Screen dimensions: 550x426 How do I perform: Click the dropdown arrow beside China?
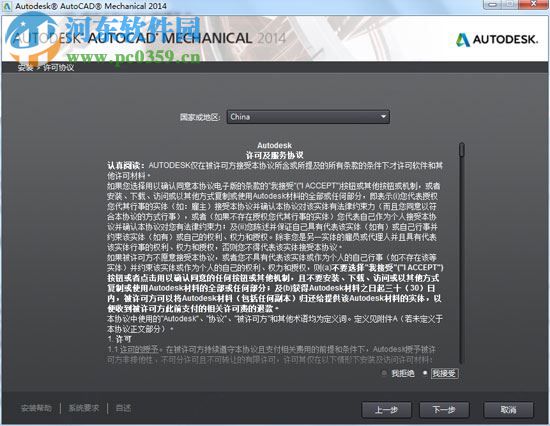point(383,117)
